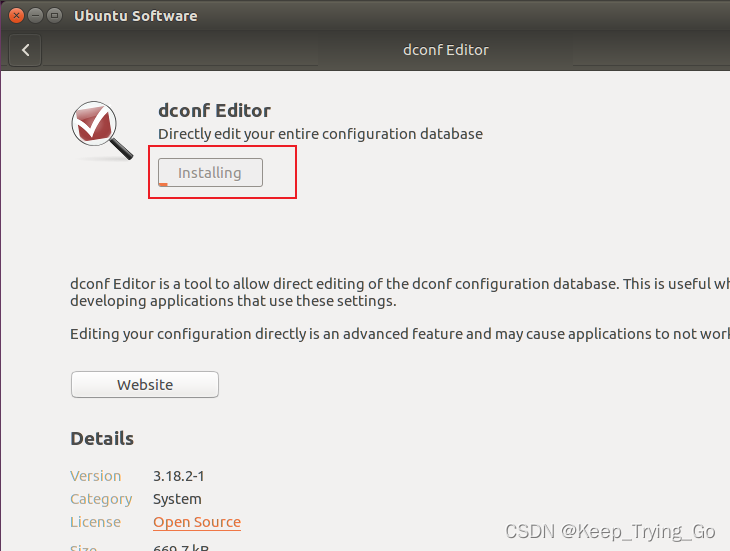Minimize the Ubuntu Software window

click(x=35, y=16)
